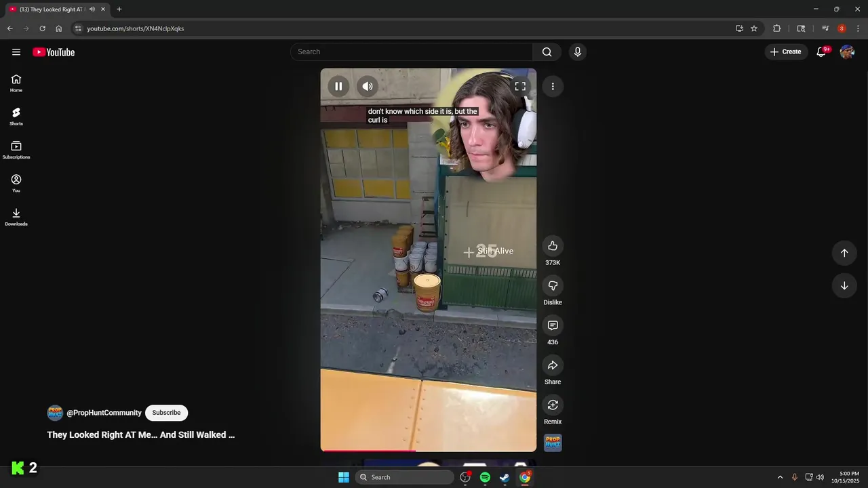Open a new browser tab
This screenshot has height=488, width=868.
click(x=119, y=9)
